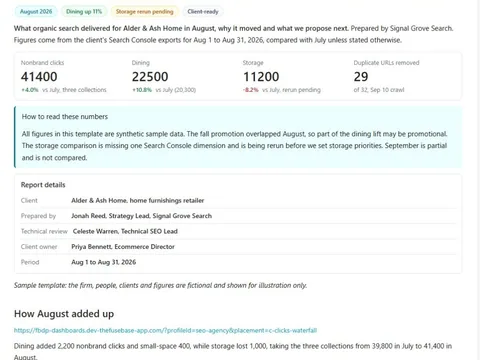Image resolution: width=480 pixels, height=360 pixels.
Task: Click the 'Client owner' row label
Action: pyautogui.click(x=39, y=247)
